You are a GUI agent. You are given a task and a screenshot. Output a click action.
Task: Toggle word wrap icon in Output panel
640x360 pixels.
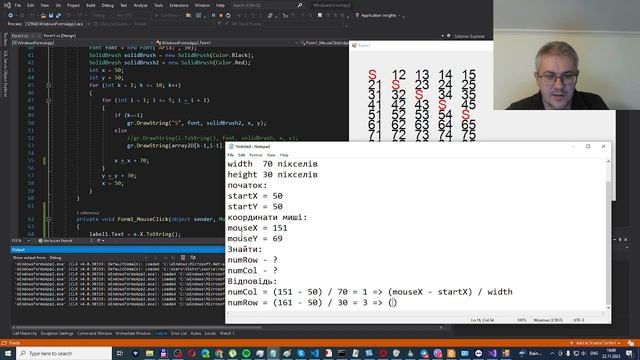[193, 258]
